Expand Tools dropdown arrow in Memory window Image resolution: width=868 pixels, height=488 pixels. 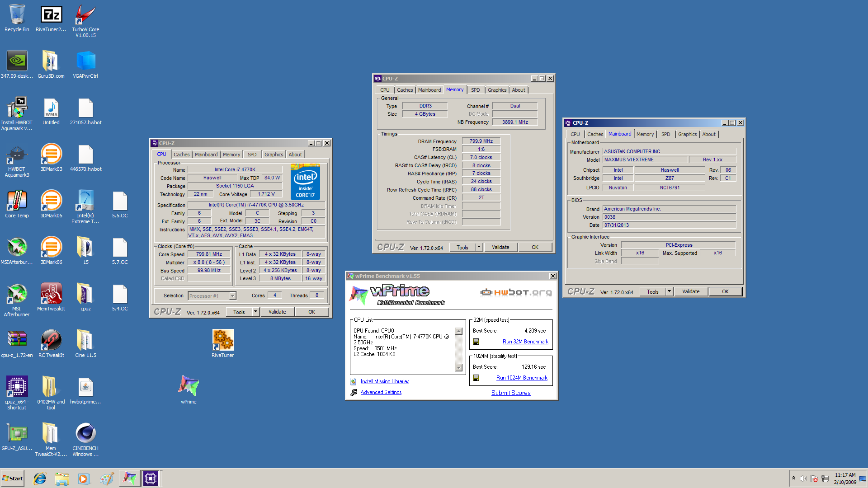(479, 247)
